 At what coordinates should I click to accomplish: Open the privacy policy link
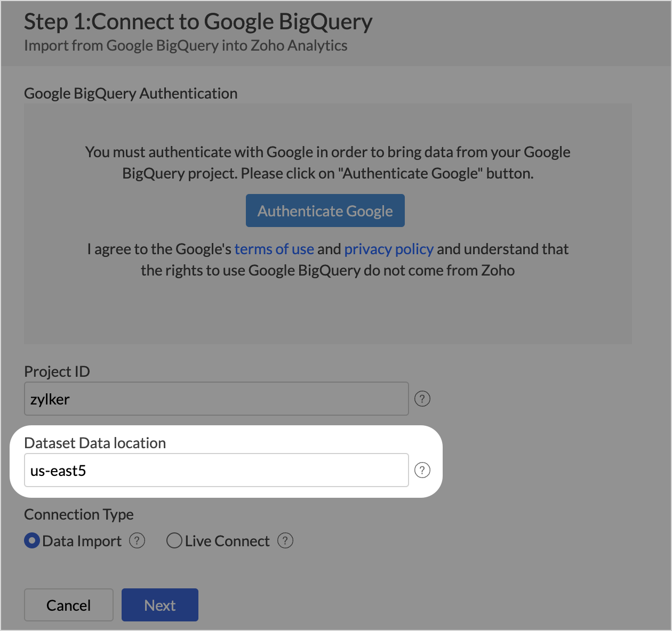[389, 249]
